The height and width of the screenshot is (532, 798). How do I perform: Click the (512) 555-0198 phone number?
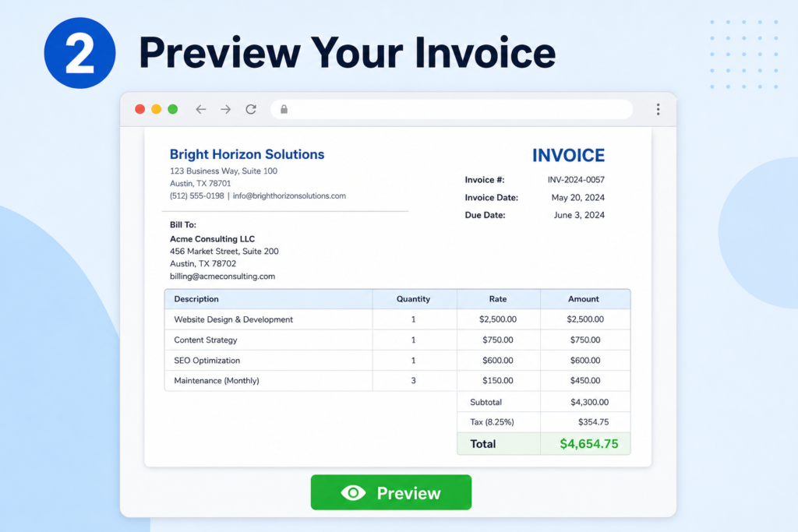click(196, 196)
